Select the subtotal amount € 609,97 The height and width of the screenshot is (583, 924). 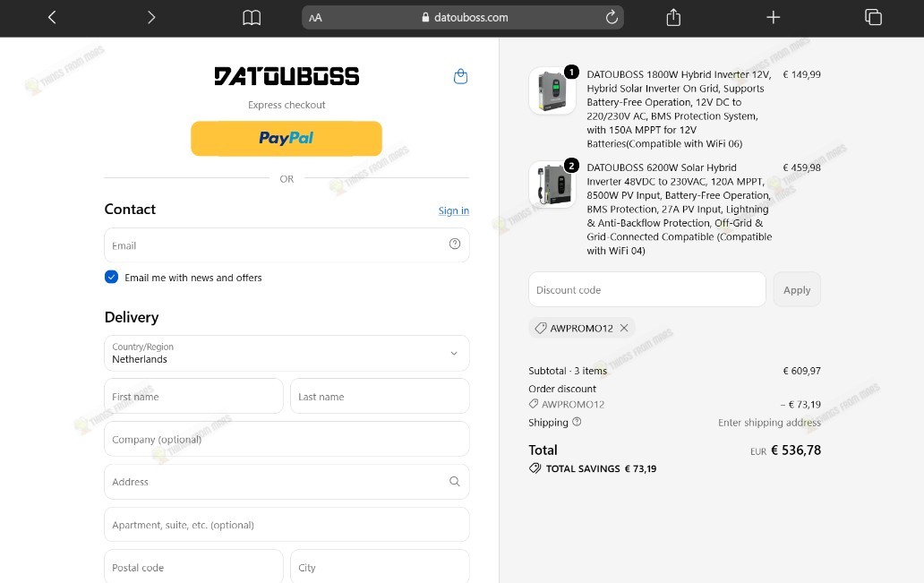pos(801,371)
